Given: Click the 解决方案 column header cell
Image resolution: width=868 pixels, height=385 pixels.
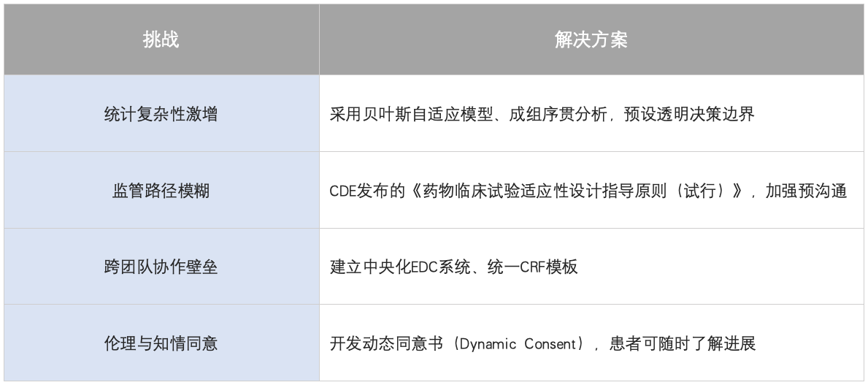Looking at the screenshot, I should [x=591, y=40].
